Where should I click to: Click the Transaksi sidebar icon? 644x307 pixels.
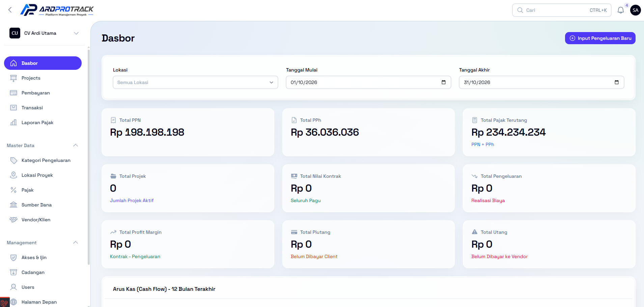[13, 108]
